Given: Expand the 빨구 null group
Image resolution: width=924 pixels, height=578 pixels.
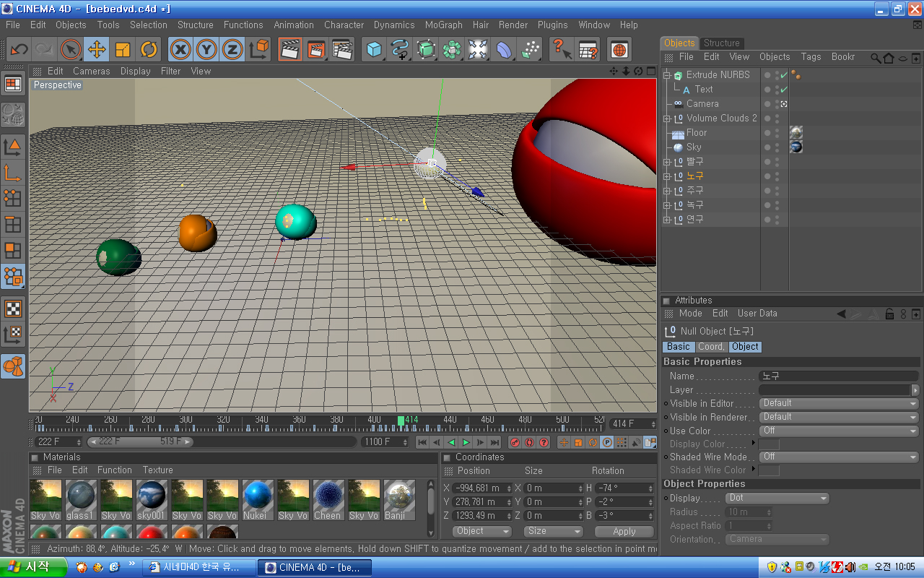Looking at the screenshot, I should [667, 161].
